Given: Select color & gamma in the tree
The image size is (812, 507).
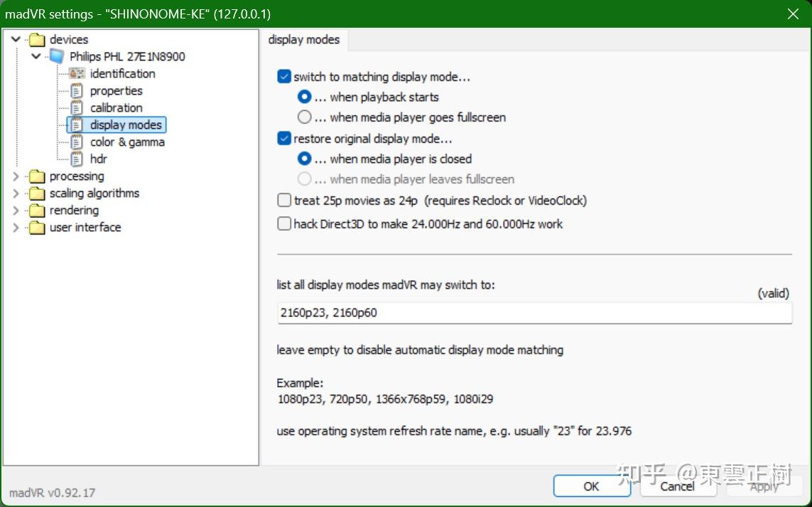Looking at the screenshot, I should coord(127,142).
